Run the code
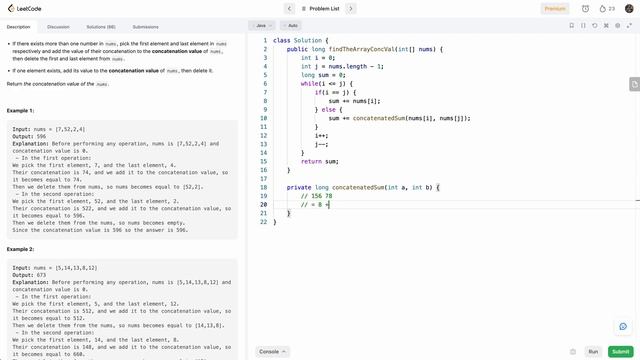The width and height of the screenshot is (640, 360). click(593, 351)
